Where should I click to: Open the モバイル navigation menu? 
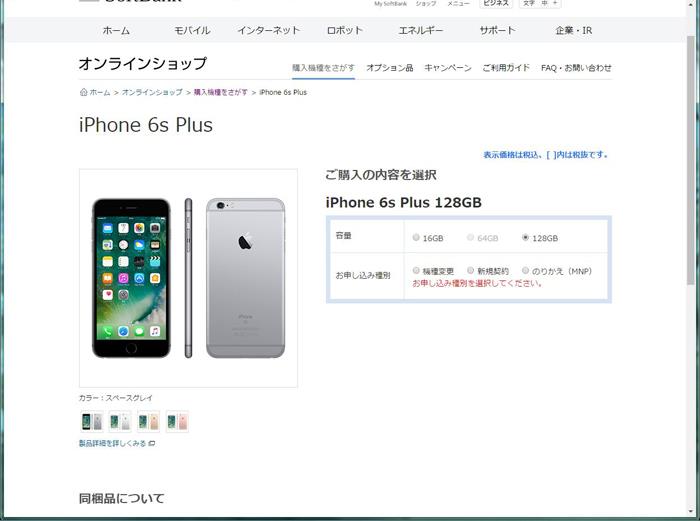coord(192,30)
